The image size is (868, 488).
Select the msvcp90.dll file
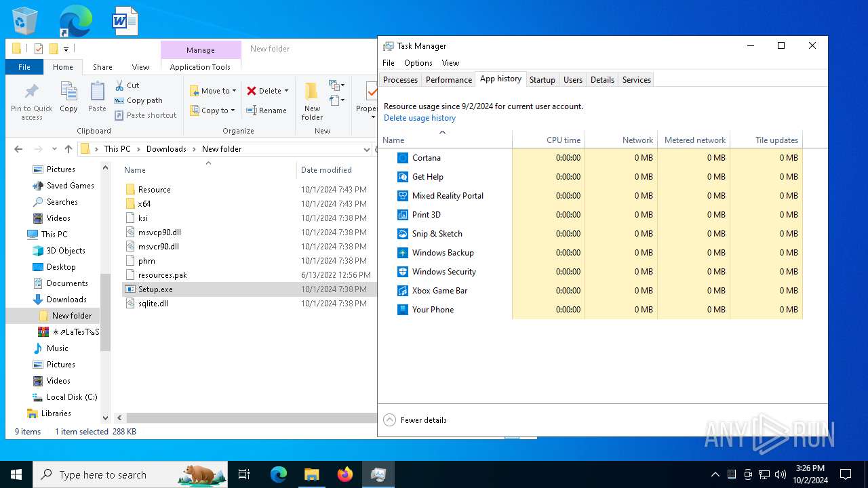248,232
